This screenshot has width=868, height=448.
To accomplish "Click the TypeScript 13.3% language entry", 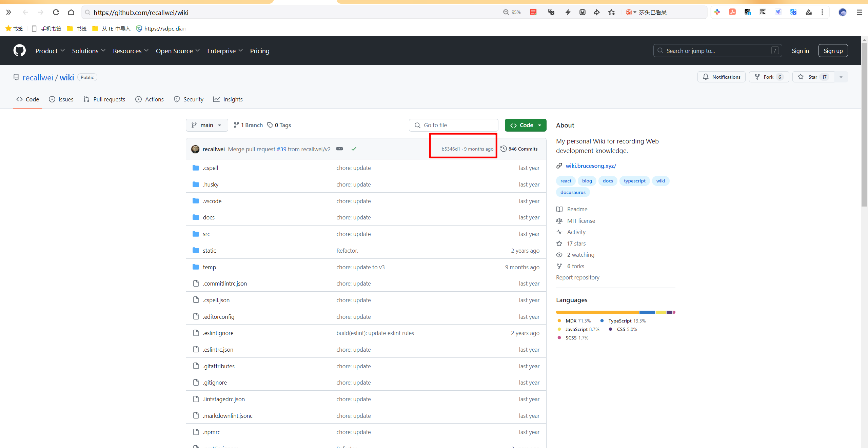I will [623, 321].
